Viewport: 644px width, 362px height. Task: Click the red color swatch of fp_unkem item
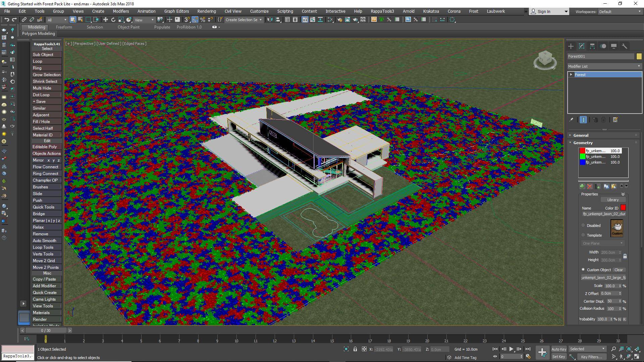click(582, 151)
